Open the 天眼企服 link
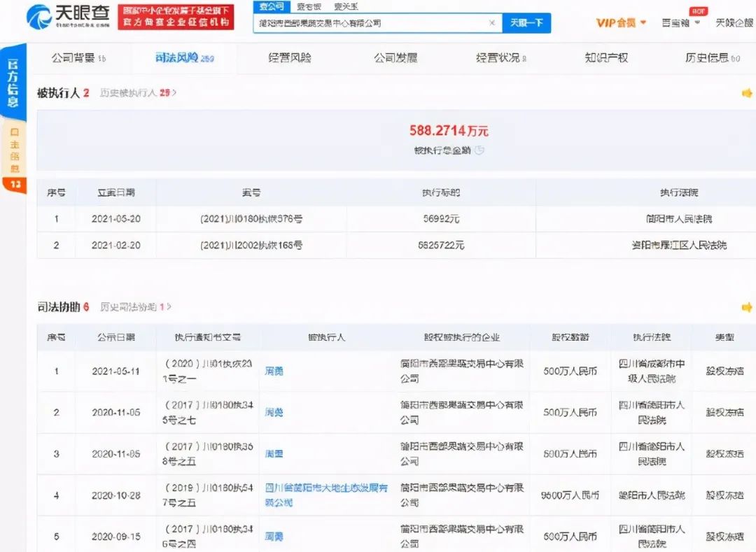Image resolution: width=756 pixels, height=552 pixels. [x=734, y=23]
